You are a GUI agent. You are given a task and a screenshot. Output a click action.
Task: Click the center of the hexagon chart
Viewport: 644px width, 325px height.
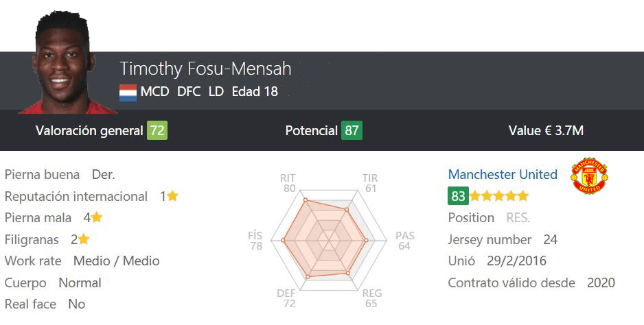click(x=330, y=241)
